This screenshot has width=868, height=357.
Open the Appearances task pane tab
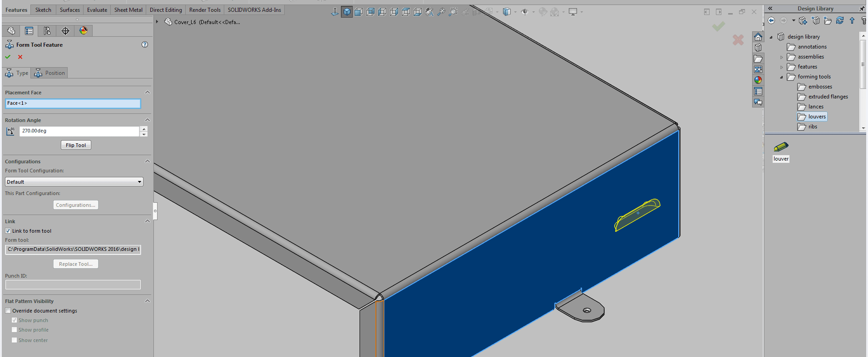758,80
